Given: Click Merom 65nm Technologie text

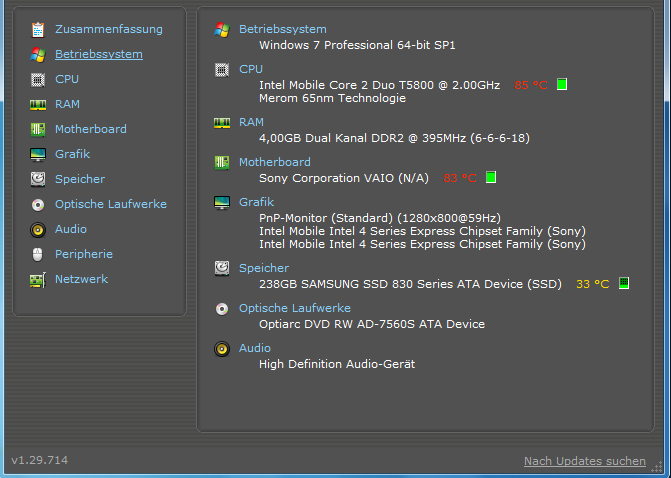Looking at the screenshot, I should coord(333,98).
